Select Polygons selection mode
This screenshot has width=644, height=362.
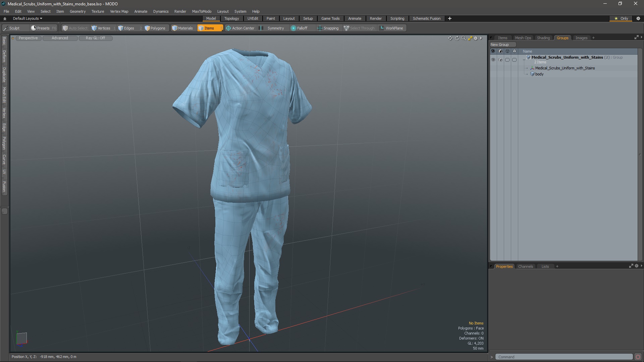click(155, 28)
